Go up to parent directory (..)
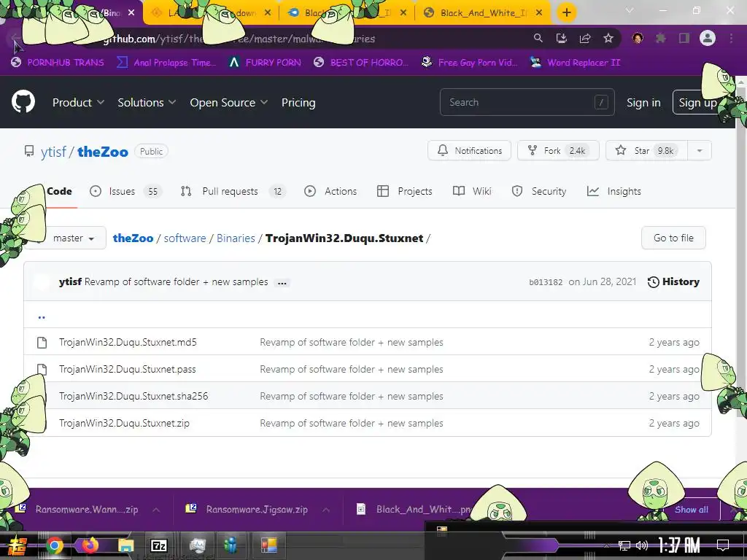 42,316
